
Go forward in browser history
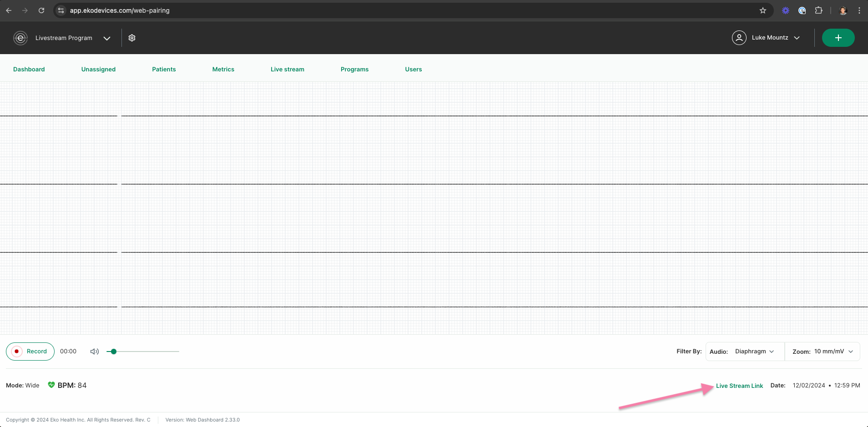(x=25, y=10)
